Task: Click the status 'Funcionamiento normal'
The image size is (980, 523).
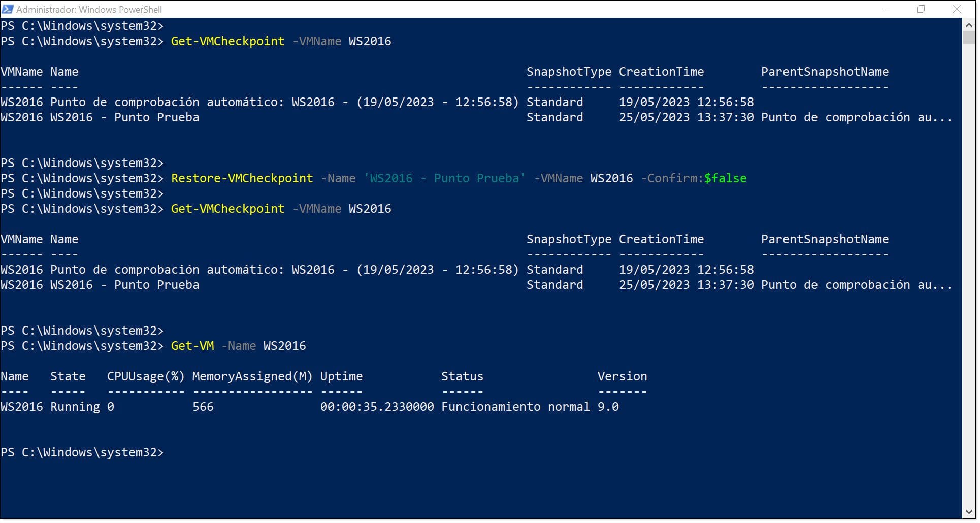Action: [515, 407]
